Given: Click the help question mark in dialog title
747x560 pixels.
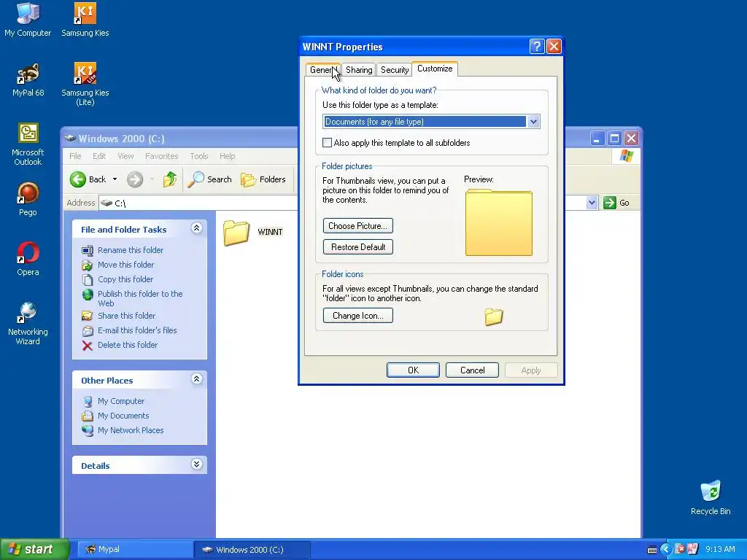Looking at the screenshot, I should pos(537,47).
